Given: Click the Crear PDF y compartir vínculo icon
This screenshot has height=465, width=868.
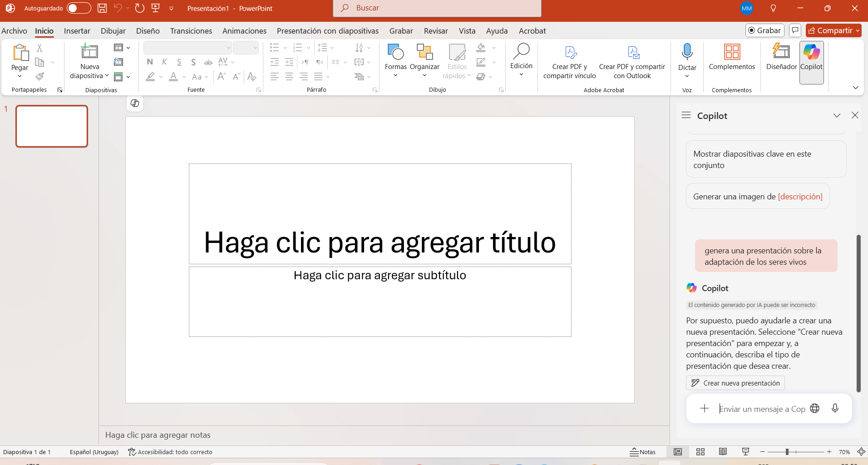Looking at the screenshot, I should click(570, 53).
